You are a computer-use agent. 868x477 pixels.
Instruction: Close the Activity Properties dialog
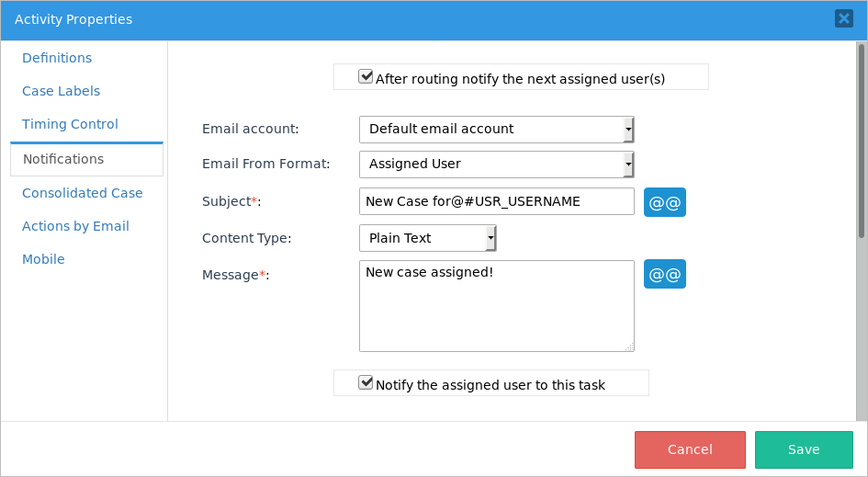tap(843, 18)
